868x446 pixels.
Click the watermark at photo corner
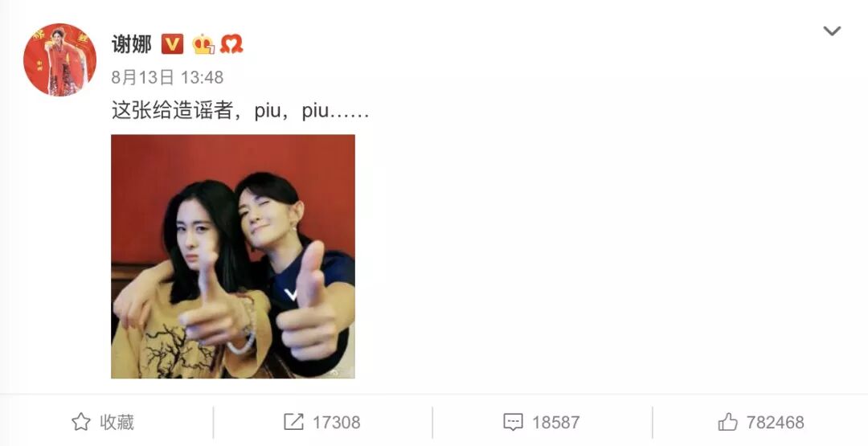(x=342, y=372)
